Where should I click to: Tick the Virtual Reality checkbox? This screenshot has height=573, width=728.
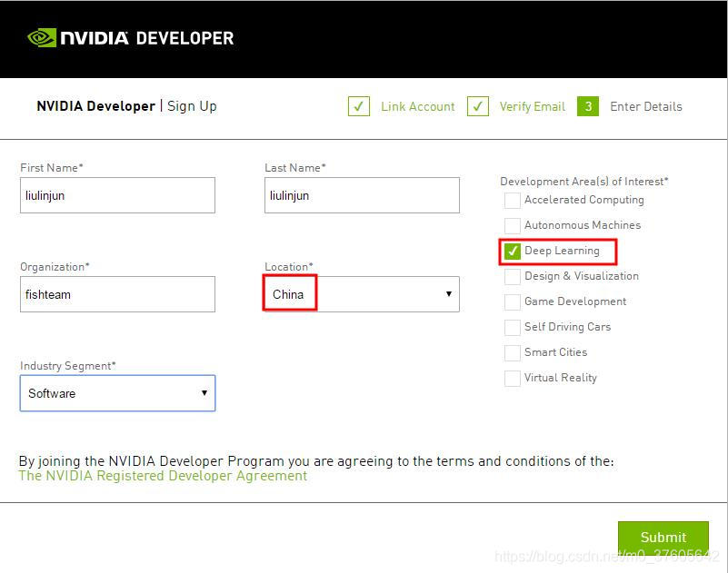512,379
